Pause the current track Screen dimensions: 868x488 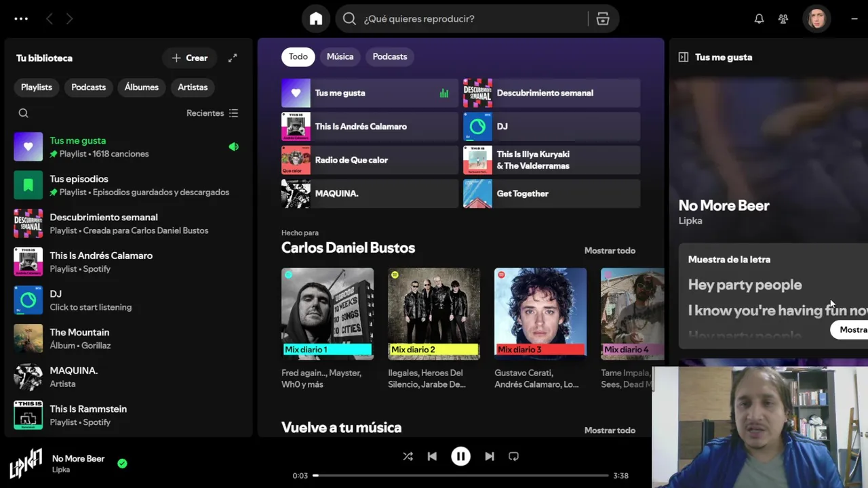(460, 456)
